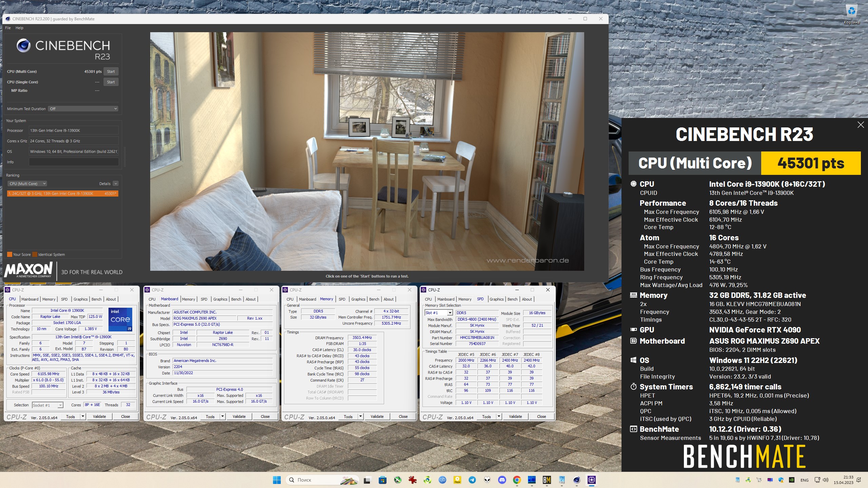Open Tools dropdown arrow in SPD CPU-Z
This screenshot has width=868, height=488.
(499, 416)
